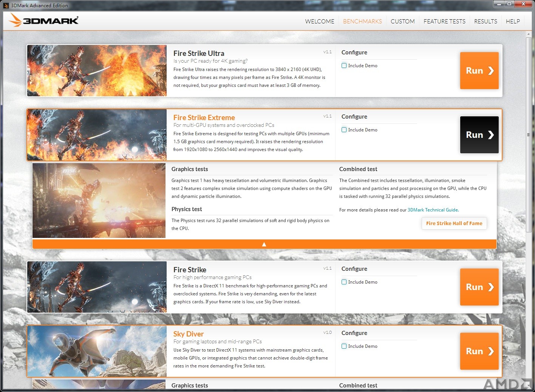535x392 pixels.
Task: Run the Fire Strike Extreme benchmark
Action: pyautogui.click(x=479, y=135)
